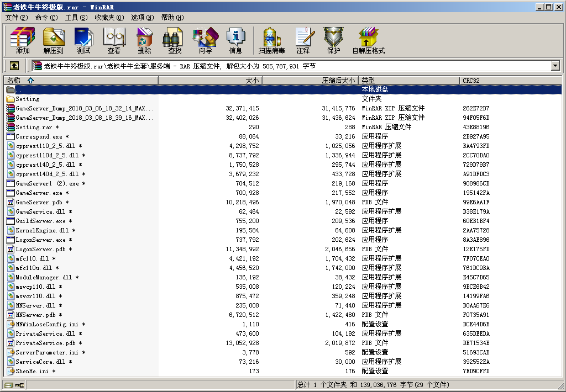Viewport: 566px width, 392px height.
Task: Click the 查找 (Find) binoculars icon
Action: pos(175,40)
